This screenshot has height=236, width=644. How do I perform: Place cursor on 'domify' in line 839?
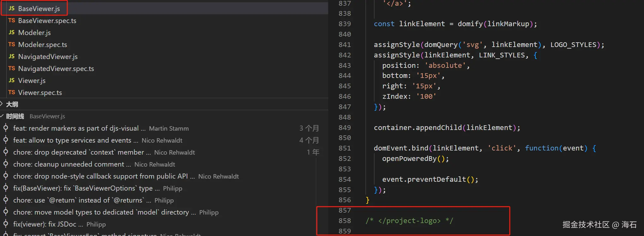[x=470, y=24]
